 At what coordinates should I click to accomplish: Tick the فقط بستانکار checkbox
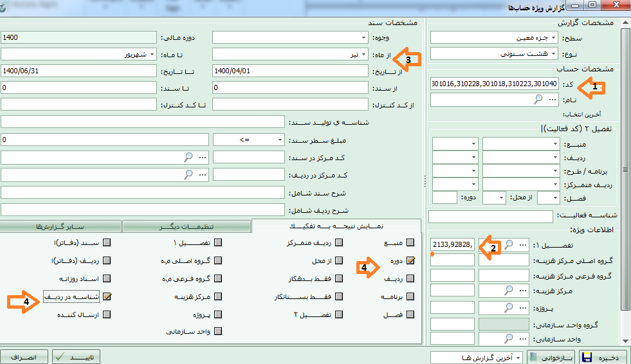tap(339, 296)
